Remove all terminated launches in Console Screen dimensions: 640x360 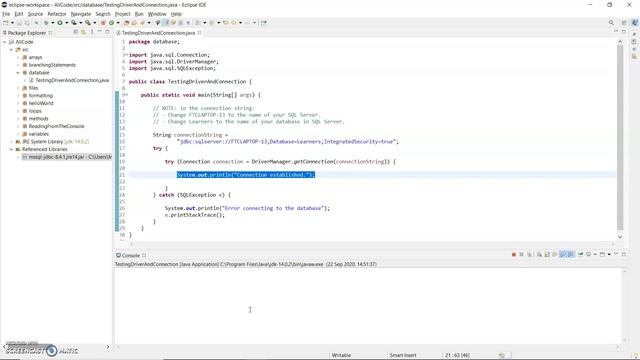click(529, 254)
